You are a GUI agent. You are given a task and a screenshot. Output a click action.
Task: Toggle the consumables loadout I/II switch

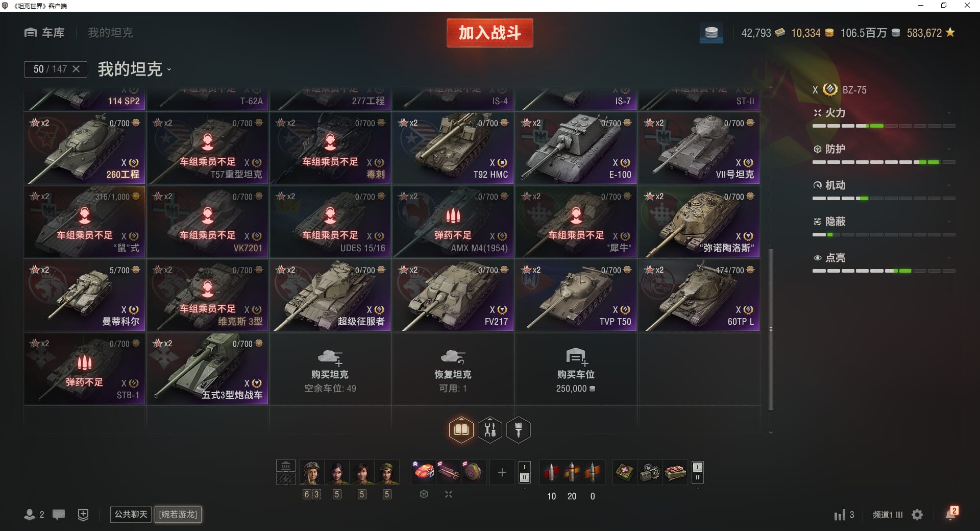[x=698, y=472]
